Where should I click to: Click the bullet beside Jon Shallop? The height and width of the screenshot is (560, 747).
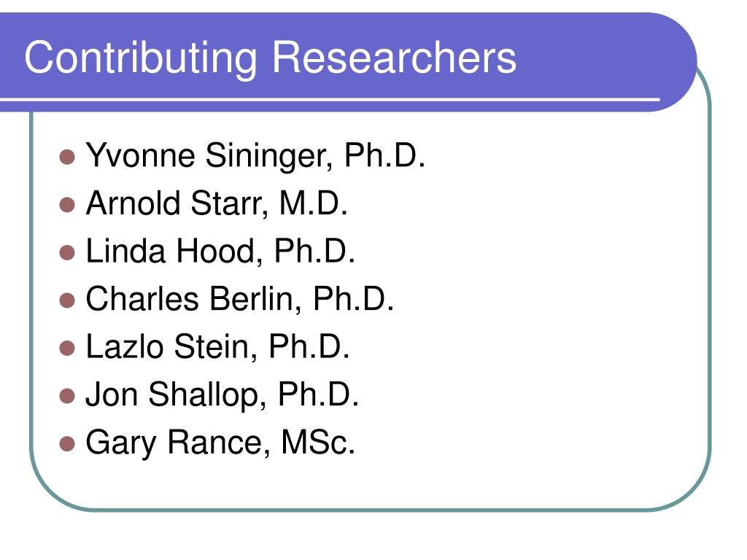click(67, 396)
